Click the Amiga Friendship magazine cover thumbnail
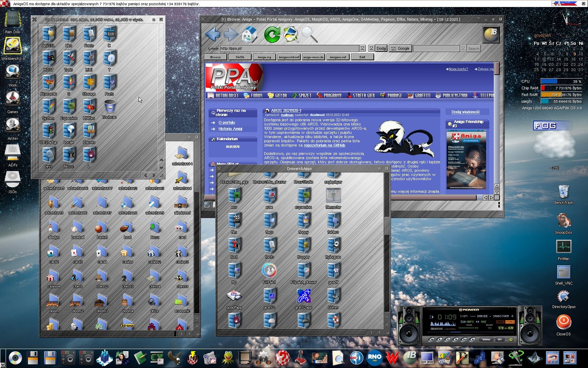Screen dimensions: 588x368 click(466, 159)
